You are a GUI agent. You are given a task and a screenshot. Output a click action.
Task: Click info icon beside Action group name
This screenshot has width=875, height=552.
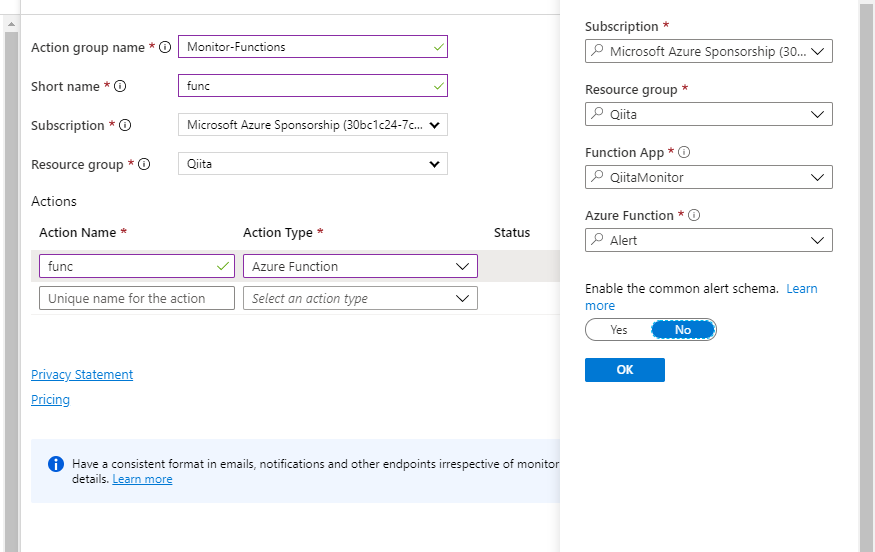165,47
